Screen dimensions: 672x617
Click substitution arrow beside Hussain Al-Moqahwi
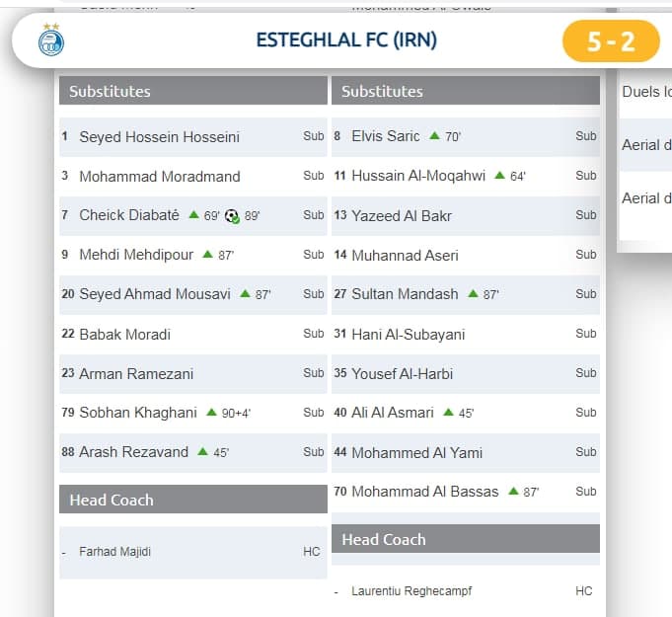499,176
